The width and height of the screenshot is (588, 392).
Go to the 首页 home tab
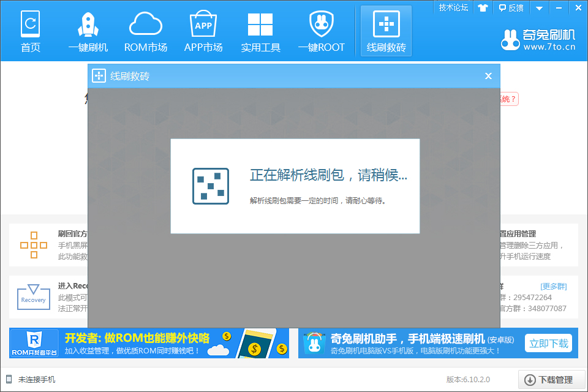31,31
